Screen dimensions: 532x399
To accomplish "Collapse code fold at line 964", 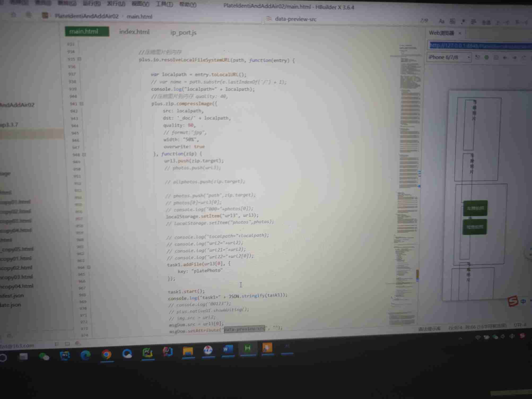I will point(89,267).
